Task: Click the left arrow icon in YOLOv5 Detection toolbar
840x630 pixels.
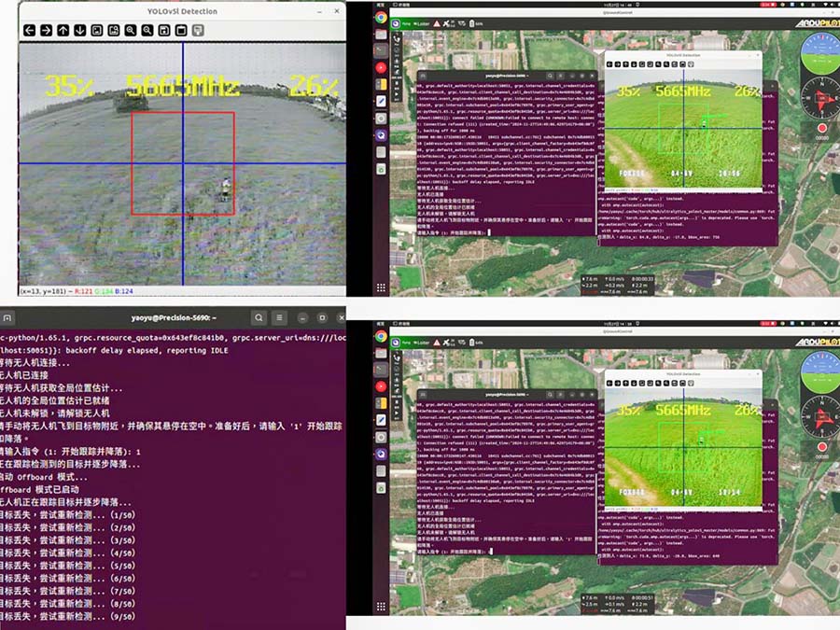Action: (29, 31)
